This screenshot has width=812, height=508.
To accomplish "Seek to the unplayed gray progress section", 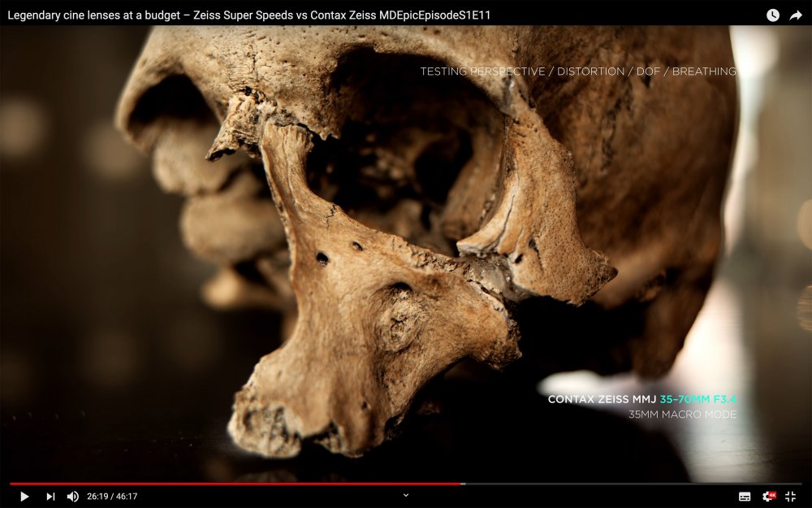I will pos(633,484).
